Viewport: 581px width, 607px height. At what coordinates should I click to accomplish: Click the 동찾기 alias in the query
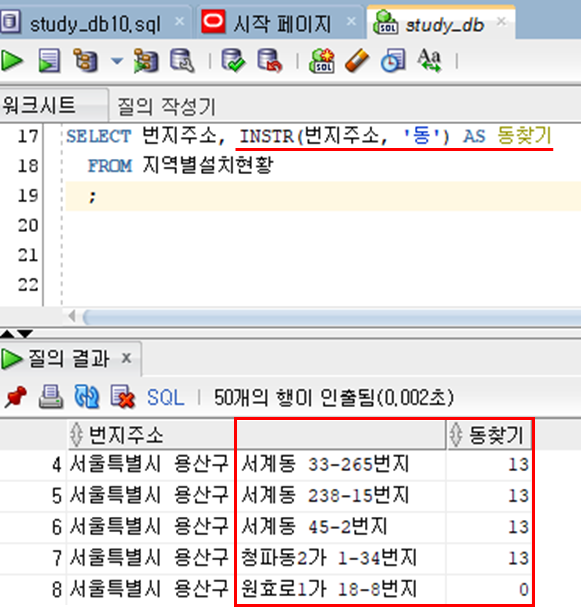point(524,135)
